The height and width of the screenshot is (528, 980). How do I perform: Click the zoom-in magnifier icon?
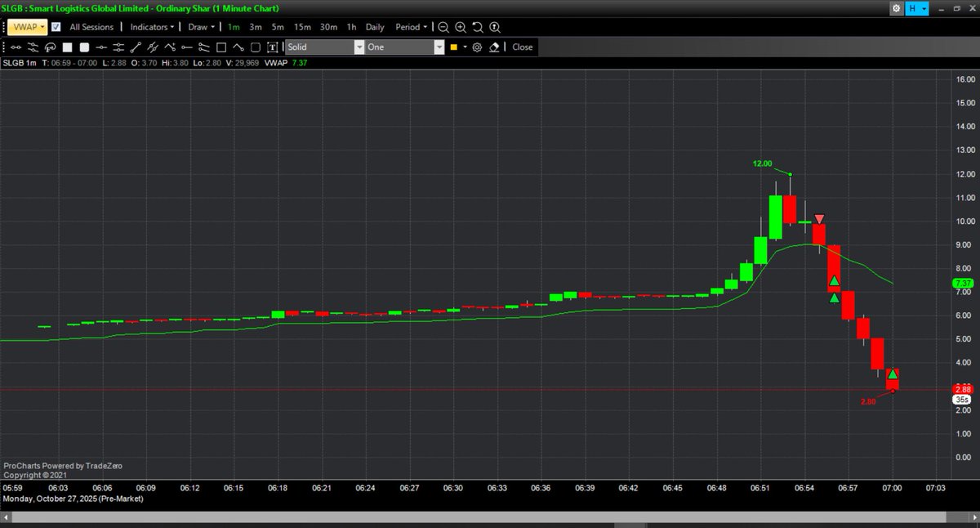coord(460,27)
